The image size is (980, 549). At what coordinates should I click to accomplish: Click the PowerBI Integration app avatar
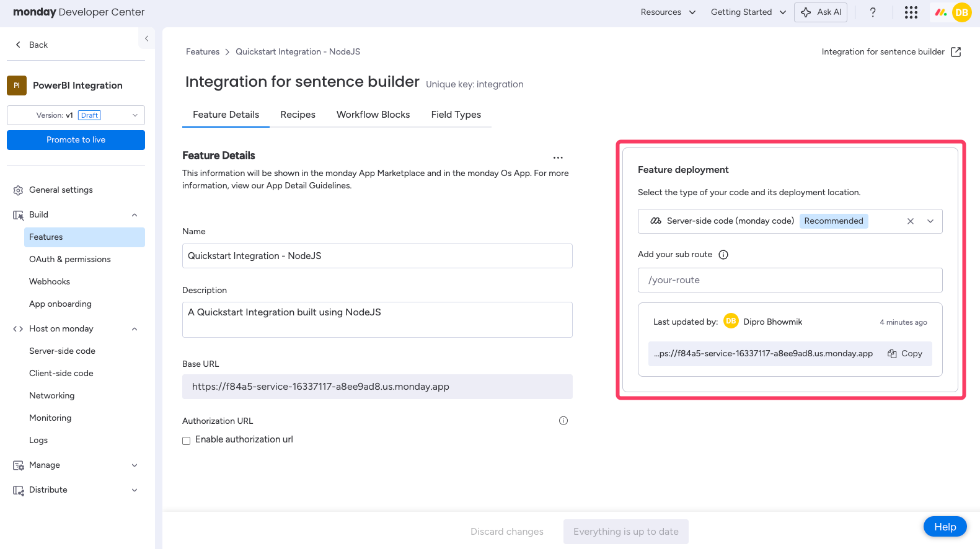click(x=17, y=86)
